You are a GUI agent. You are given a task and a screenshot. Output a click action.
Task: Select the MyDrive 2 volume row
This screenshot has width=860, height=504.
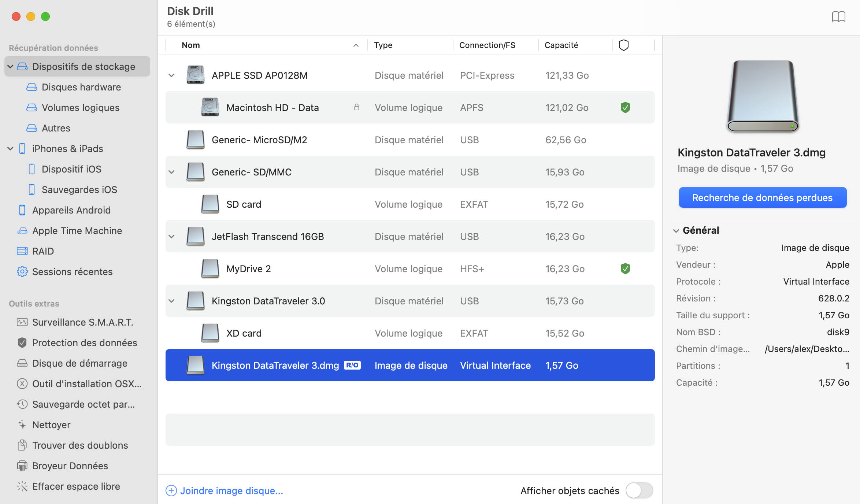pos(410,268)
